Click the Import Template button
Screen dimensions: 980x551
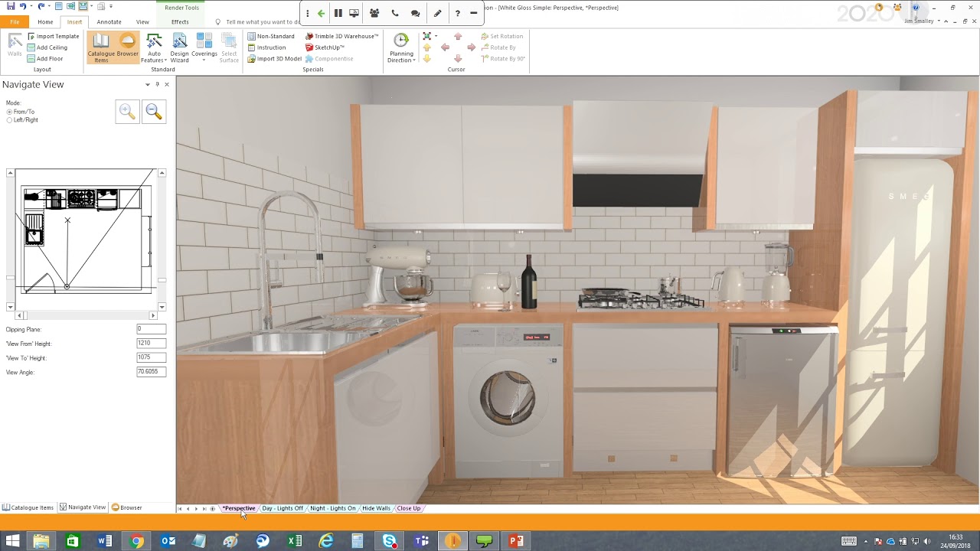pos(53,36)
